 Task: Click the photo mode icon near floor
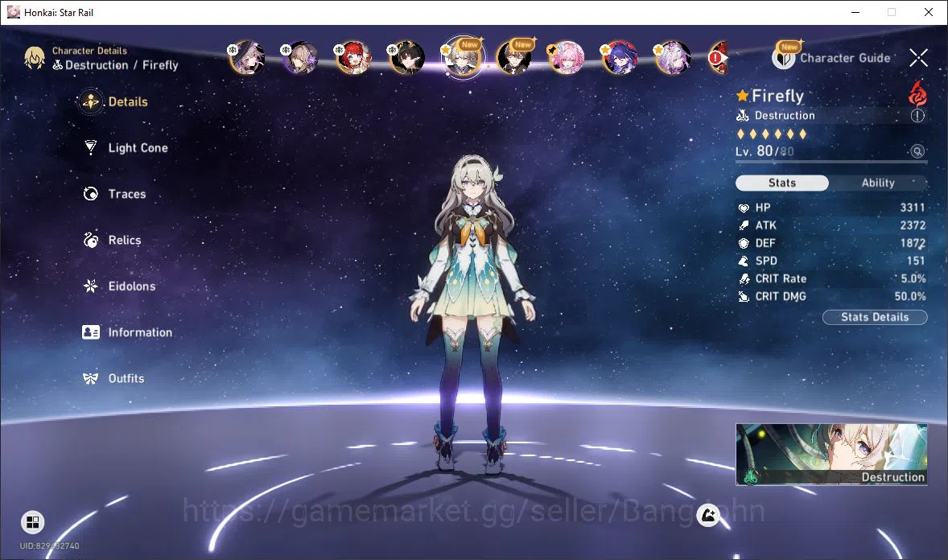click(x=708, y=515)
